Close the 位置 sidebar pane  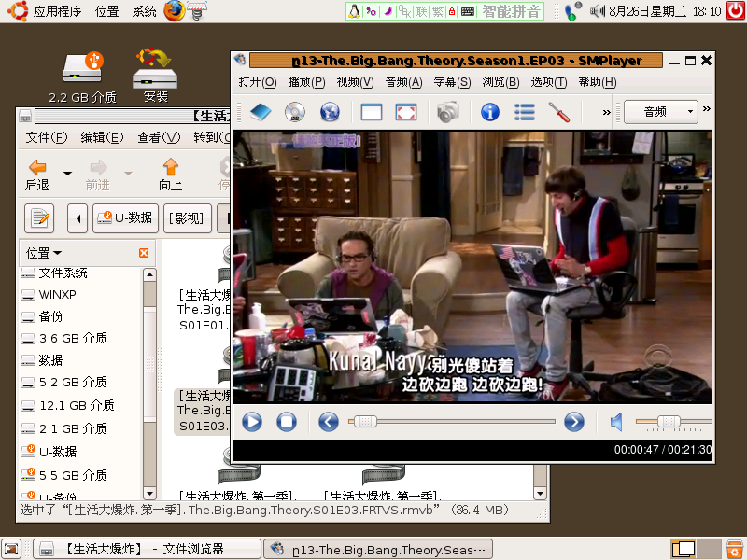[144, 253]
